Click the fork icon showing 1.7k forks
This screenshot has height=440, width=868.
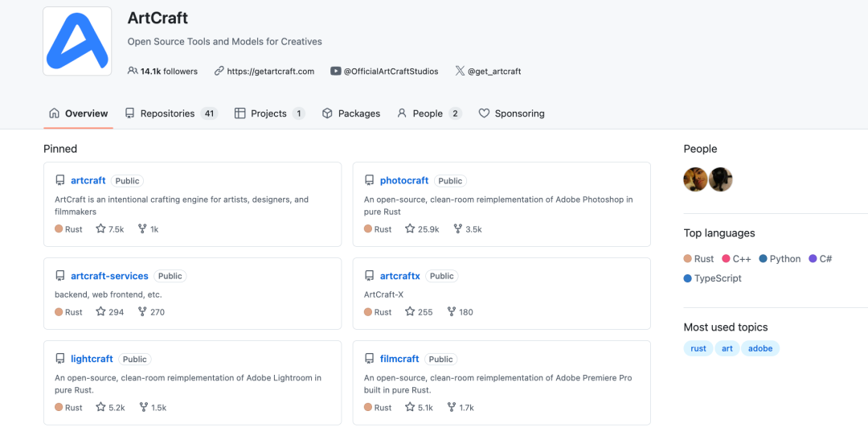tap(451, 407)
